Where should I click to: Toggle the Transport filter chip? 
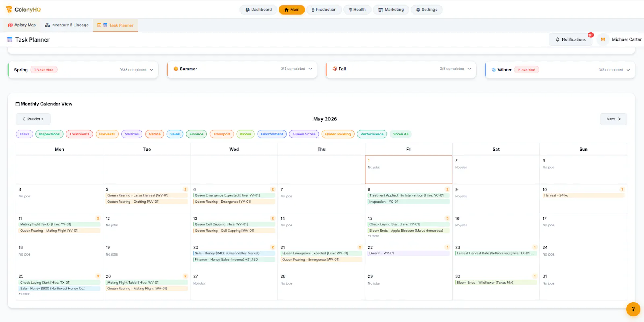[222, 134]
